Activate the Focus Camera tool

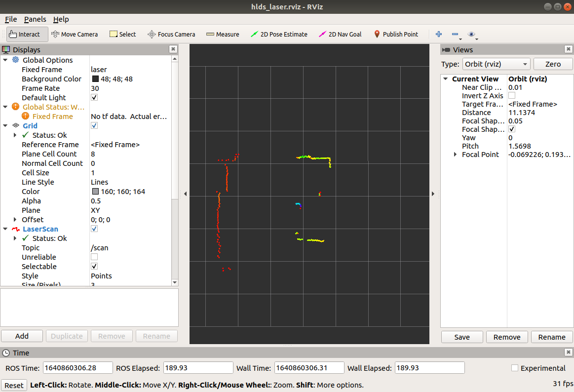[x=171, y=34]
